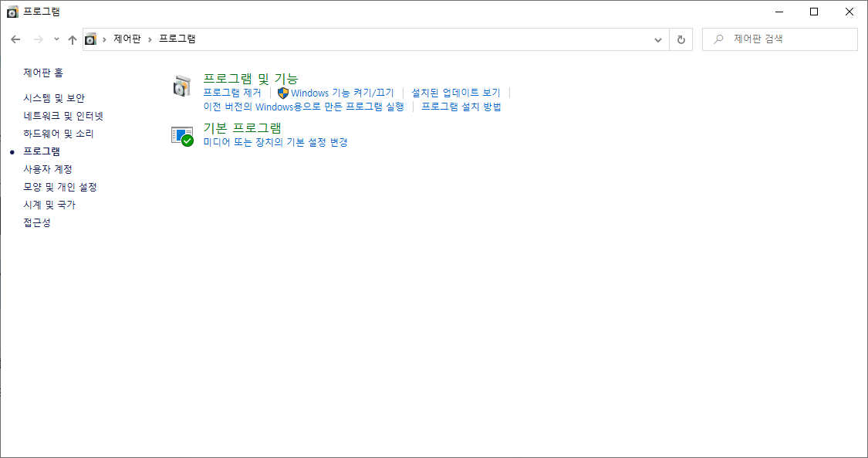Click 미디어 또는 장치의 기본 설정 변경
This screenshot has width=868, height=458.
(275, 142)
